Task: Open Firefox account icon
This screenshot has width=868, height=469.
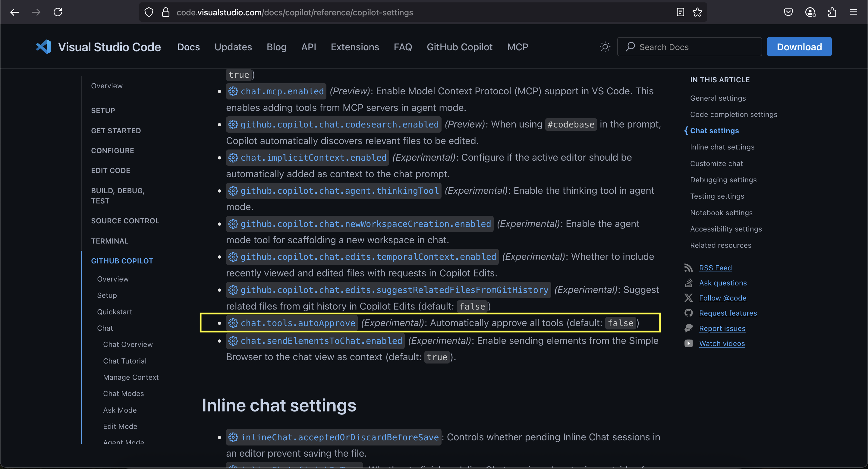Action: click(810, 12)
